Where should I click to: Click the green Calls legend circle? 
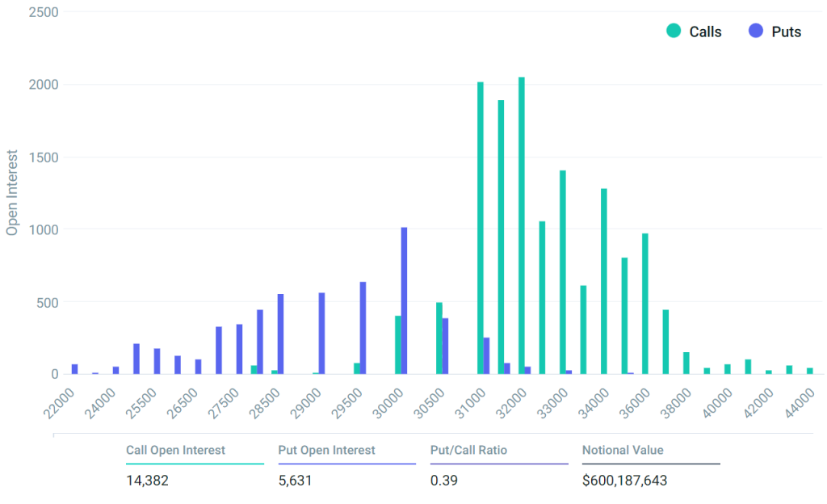pyautogui.click(x=673, y=31)
